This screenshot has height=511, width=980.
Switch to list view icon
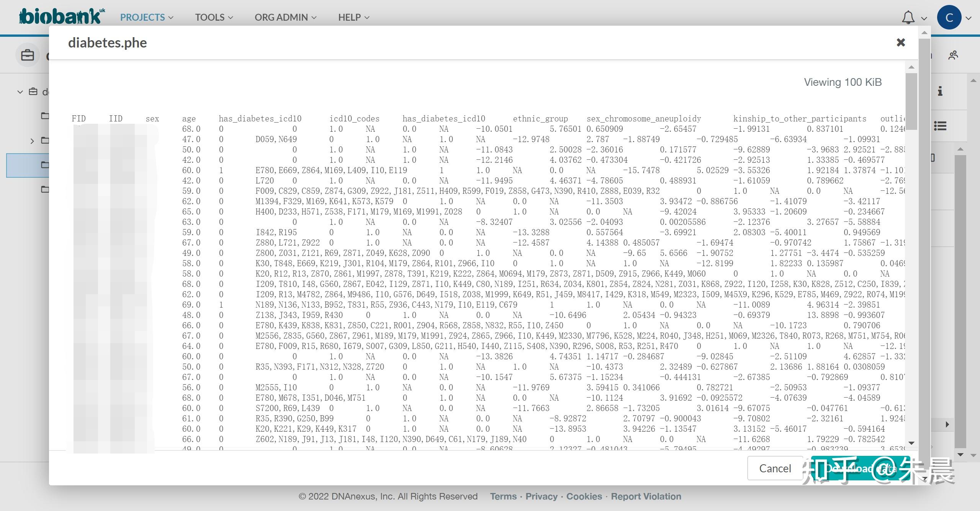(x=940, y=126)
